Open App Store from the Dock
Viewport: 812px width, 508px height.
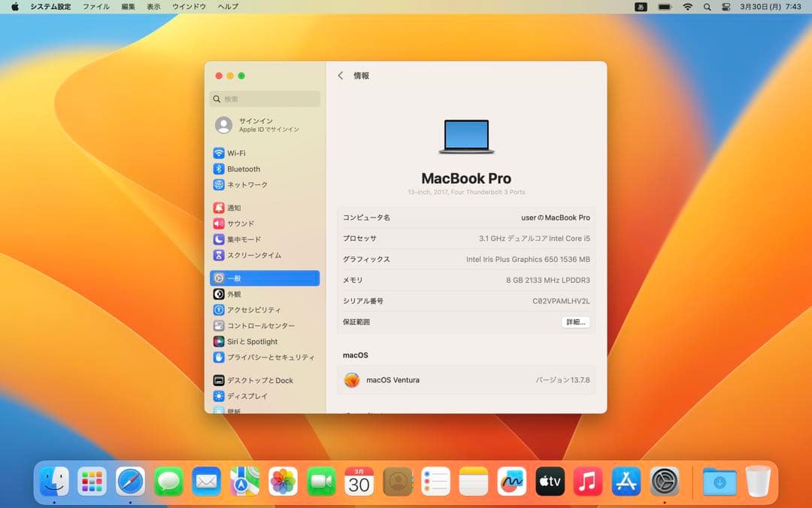(626, 482)
